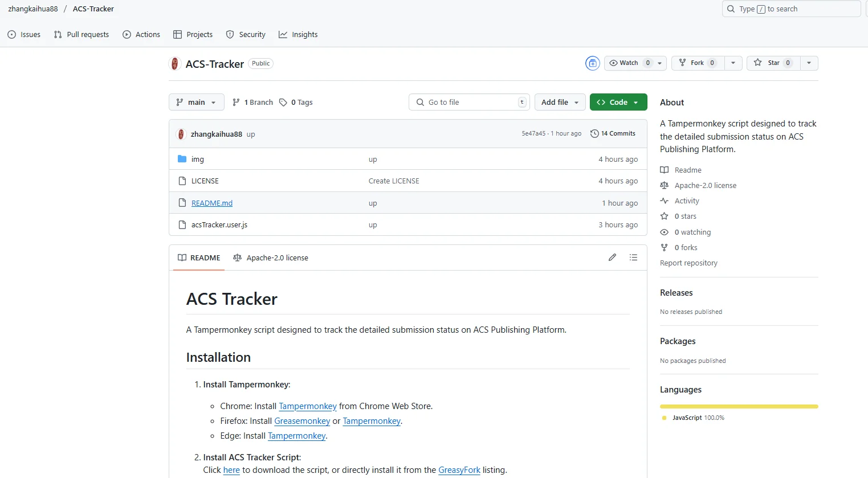Open the 5e47a45 commit hash
The image size is (868, 478).
pyautogui.click(x=533, y=133)
